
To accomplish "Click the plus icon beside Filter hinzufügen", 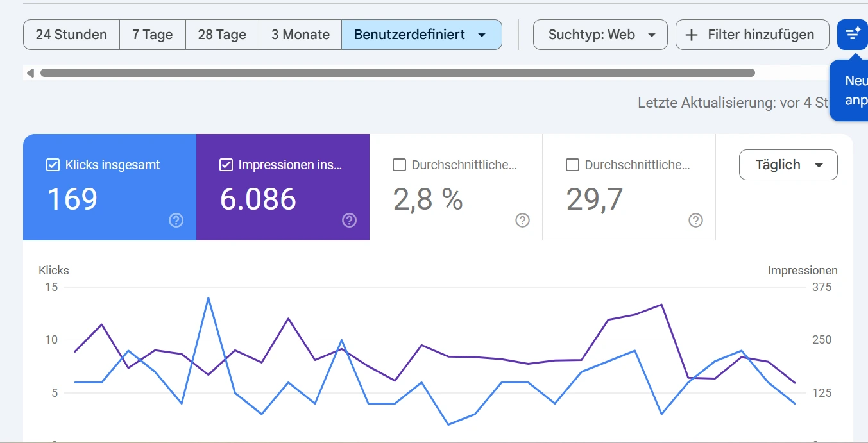I will coord(691,35).
